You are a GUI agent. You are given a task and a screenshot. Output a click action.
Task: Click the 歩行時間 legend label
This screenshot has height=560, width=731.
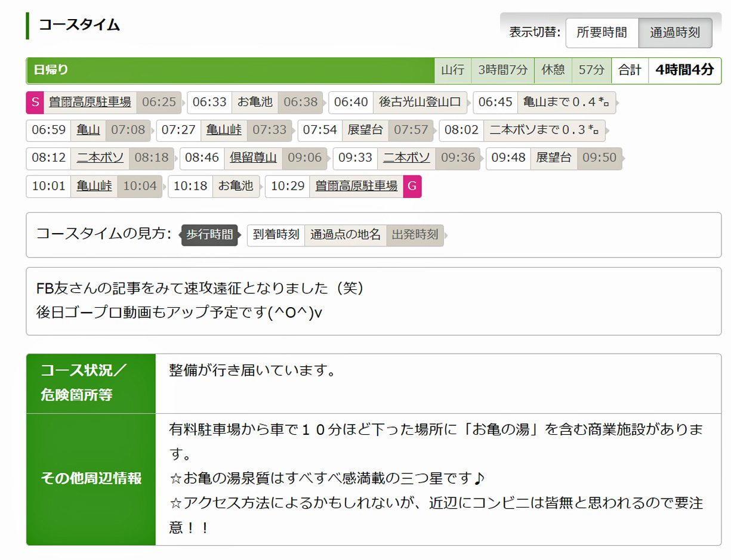209,235
